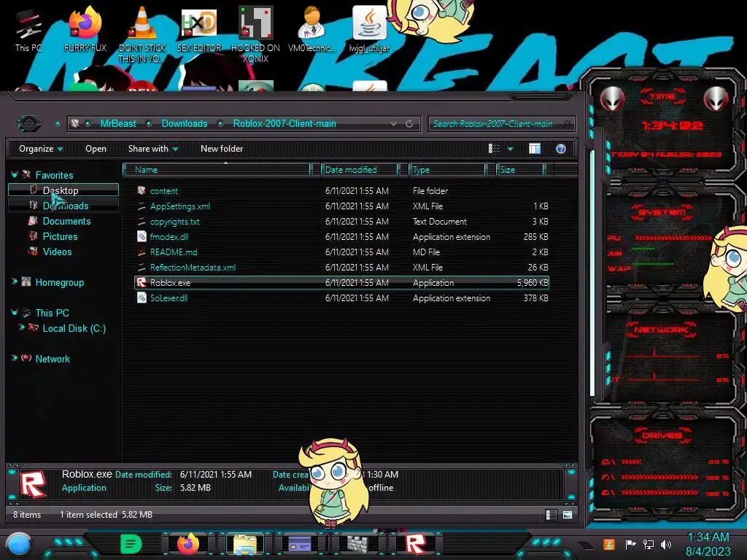747x560 pixels.
Task: Open the lwjgl_util.jar desktop file
Action: pyautogui.click(x=369, y=29)
